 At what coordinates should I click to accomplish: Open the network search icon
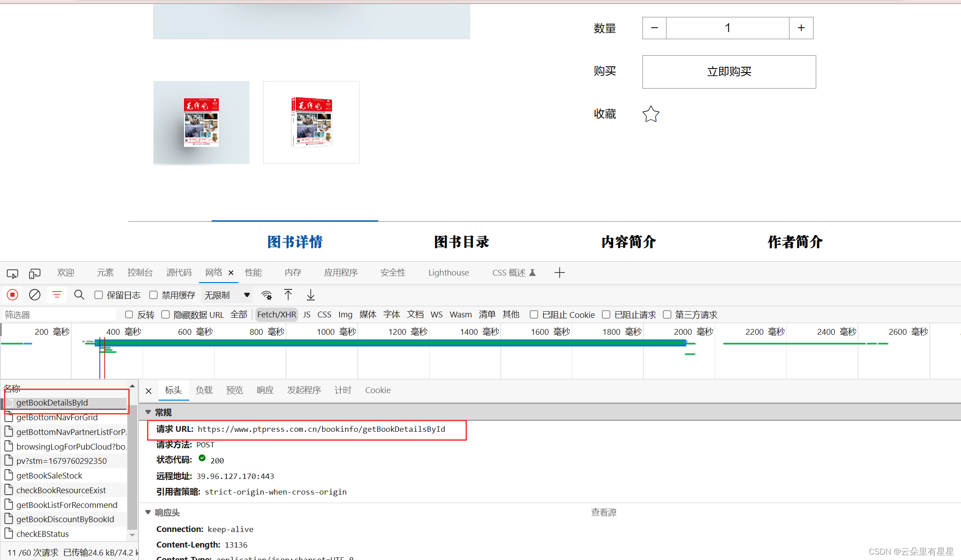pos(79,295)
